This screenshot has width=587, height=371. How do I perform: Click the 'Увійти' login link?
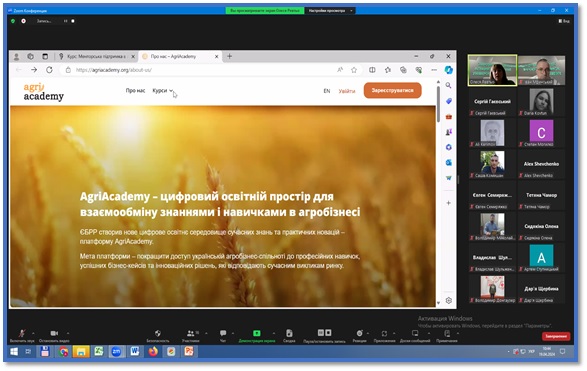(x=347, y=91)
